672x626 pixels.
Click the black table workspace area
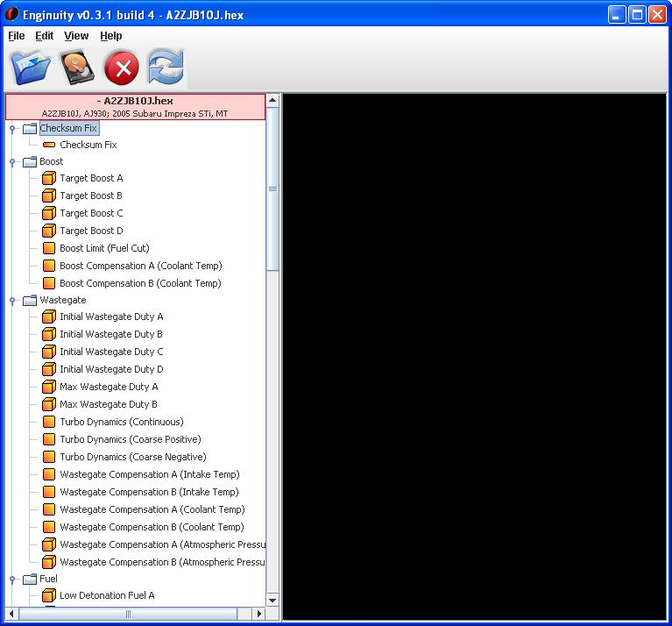point(474,357)
